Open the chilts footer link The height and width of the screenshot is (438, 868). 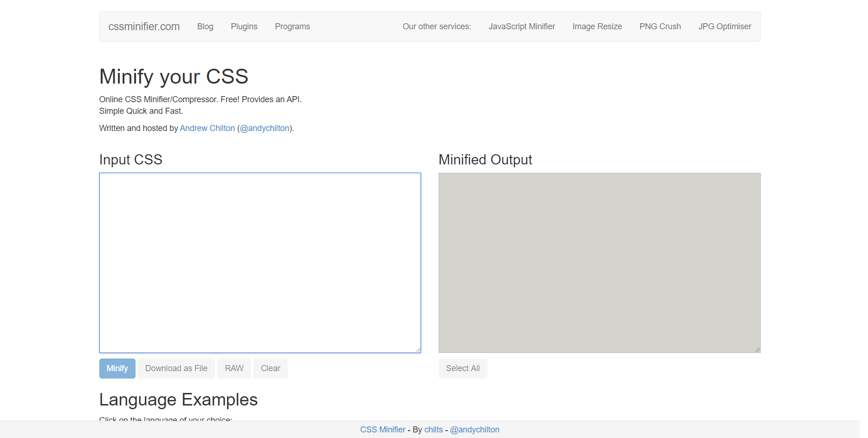click(434, 430)
